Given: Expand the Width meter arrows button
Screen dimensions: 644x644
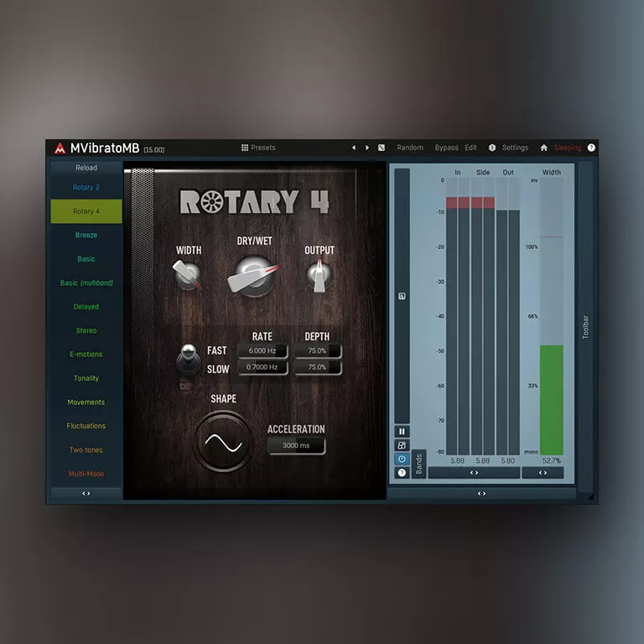Looking at the screenshot, I should [543, 473].
